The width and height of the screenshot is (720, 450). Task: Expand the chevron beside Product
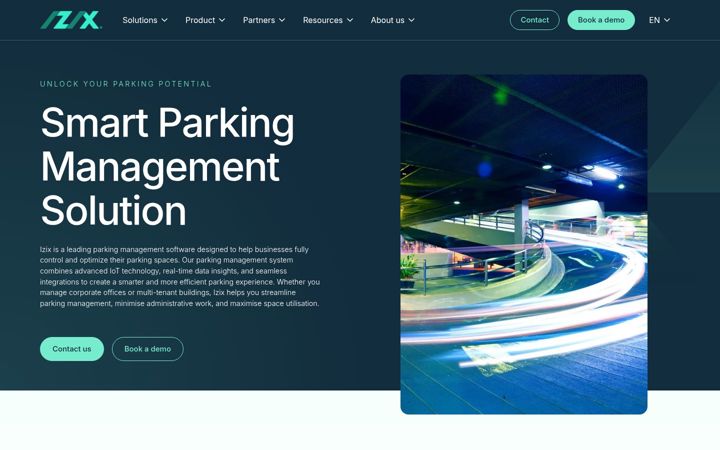[x=222, y=20]
